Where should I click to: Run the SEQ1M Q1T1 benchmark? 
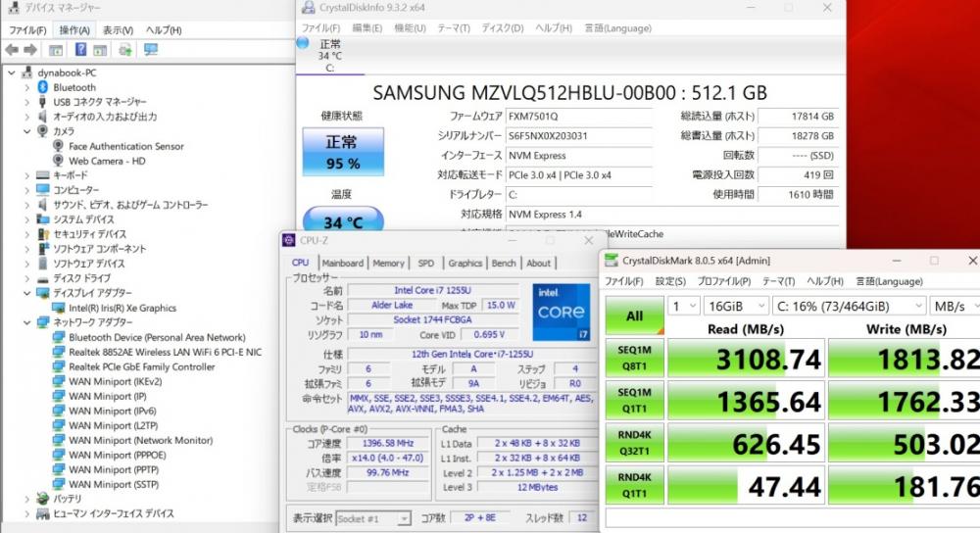[634, 400]
